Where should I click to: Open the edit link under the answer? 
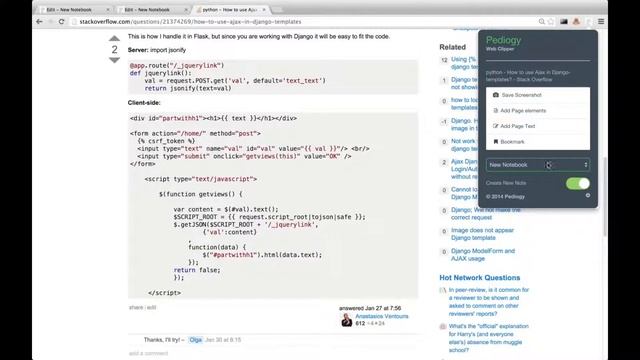(151, 307)
